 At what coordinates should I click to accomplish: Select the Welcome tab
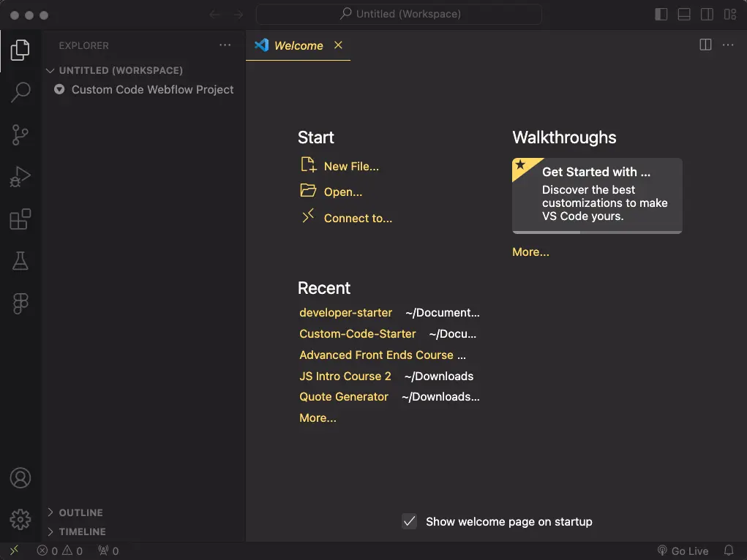[x=299, y=45]
